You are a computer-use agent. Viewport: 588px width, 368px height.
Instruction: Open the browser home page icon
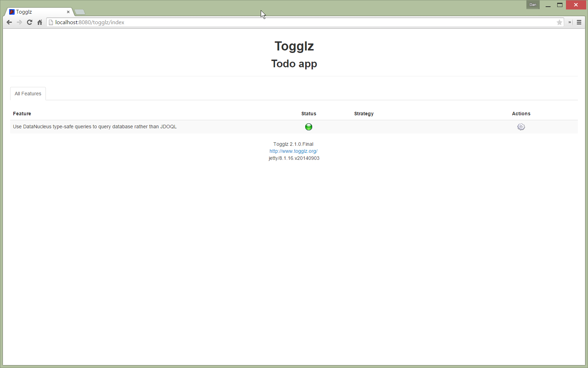click(40, 22)
